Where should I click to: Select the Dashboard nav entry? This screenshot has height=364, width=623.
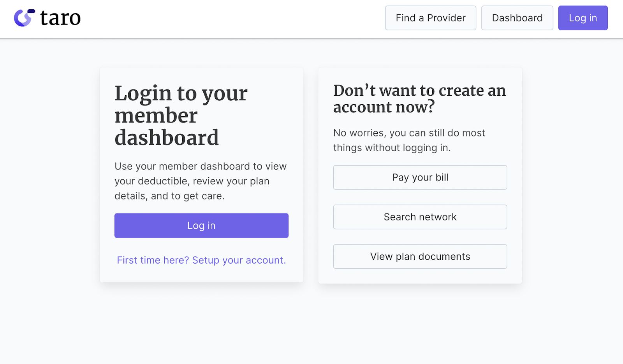point(517,17)
